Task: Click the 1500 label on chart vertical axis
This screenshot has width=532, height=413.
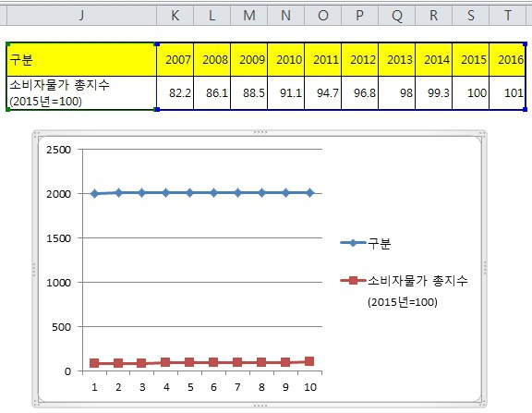Action: 59,238
